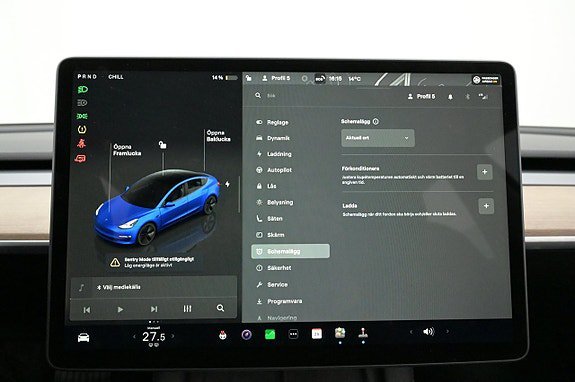Tap the info icon next to Schemalägg
Screen dimensions: 575x382
coord(376,121)
